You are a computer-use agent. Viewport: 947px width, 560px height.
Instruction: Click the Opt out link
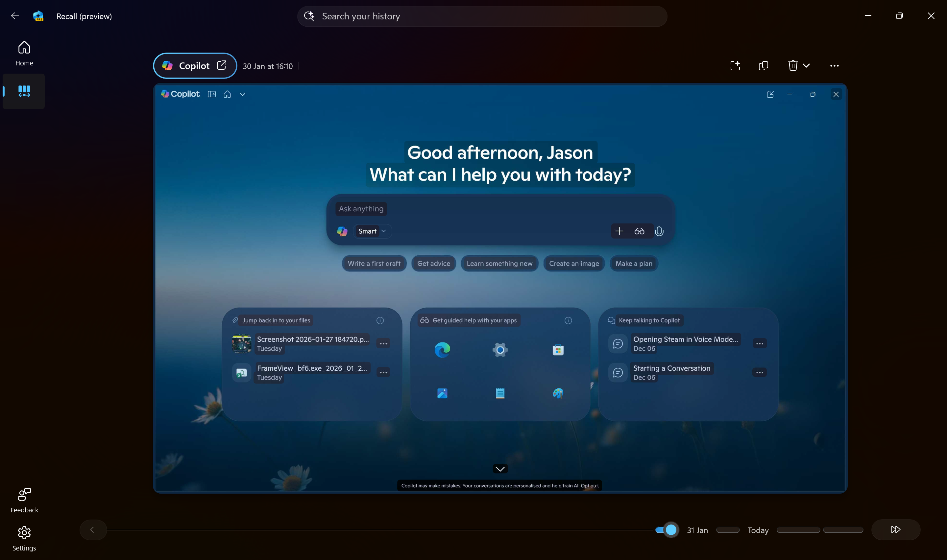click(x=590, y=486)
